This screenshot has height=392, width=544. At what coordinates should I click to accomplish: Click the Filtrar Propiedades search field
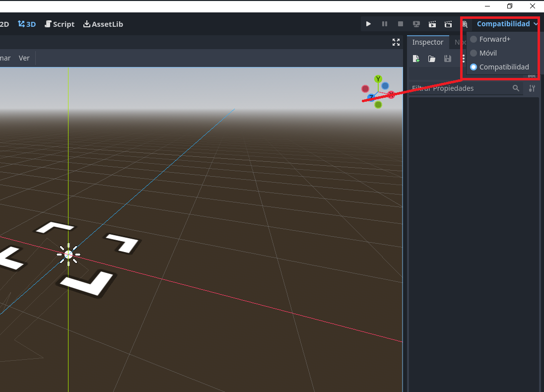point(466,88)
